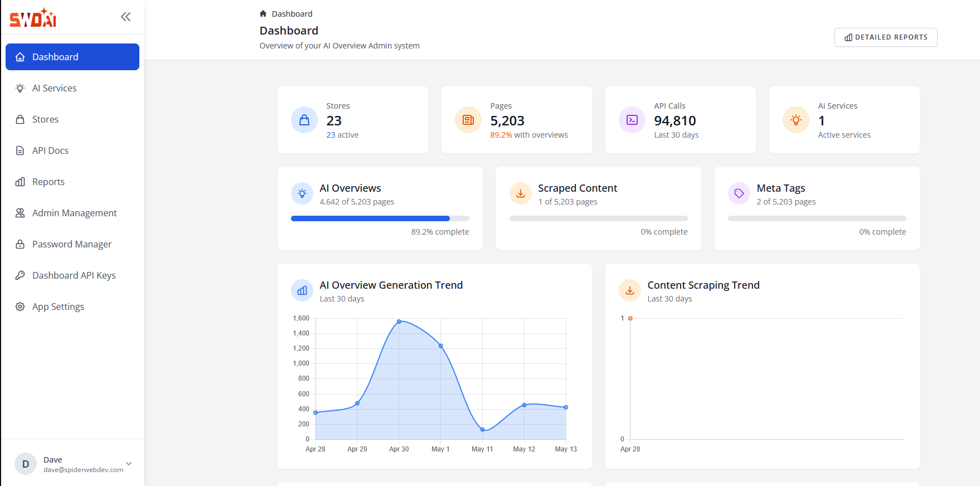Viewport: 980px width, 486px height.
Task: Click the Password Manager lock icon
Action: click(x=20, y=244)
